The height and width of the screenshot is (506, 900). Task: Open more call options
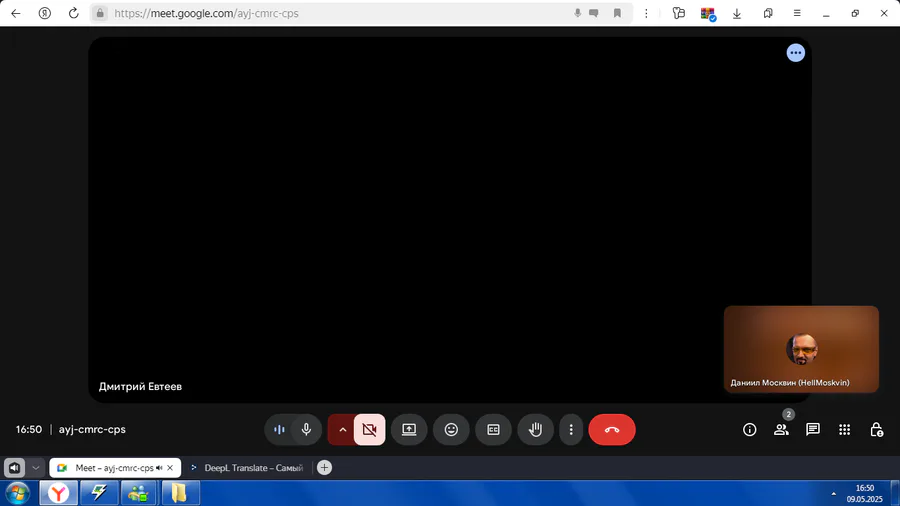tap(571, 430)
